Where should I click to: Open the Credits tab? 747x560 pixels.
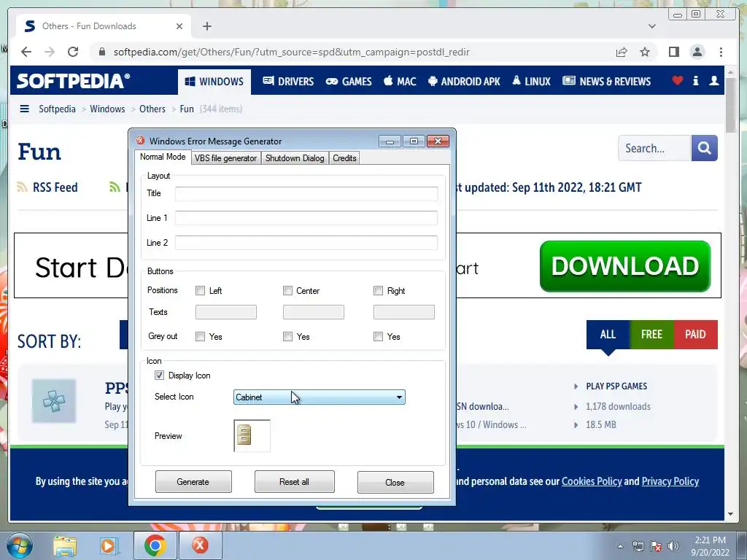[344, 158]
